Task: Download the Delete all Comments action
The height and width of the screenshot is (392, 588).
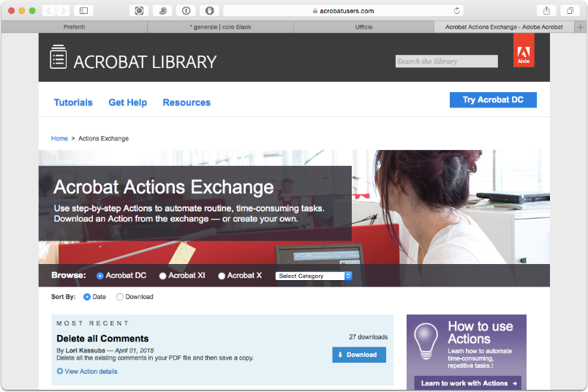Action: tap(359, 355)
